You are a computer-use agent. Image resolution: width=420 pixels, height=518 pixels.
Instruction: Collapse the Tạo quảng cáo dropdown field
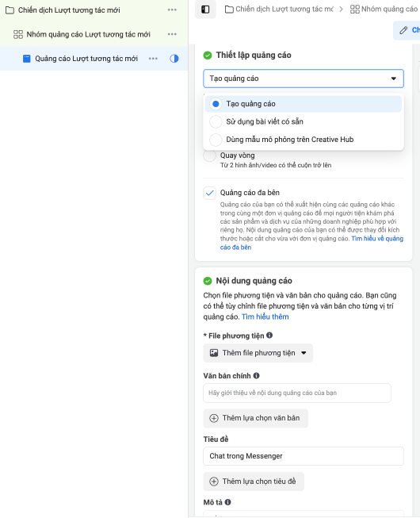[304, 79]
